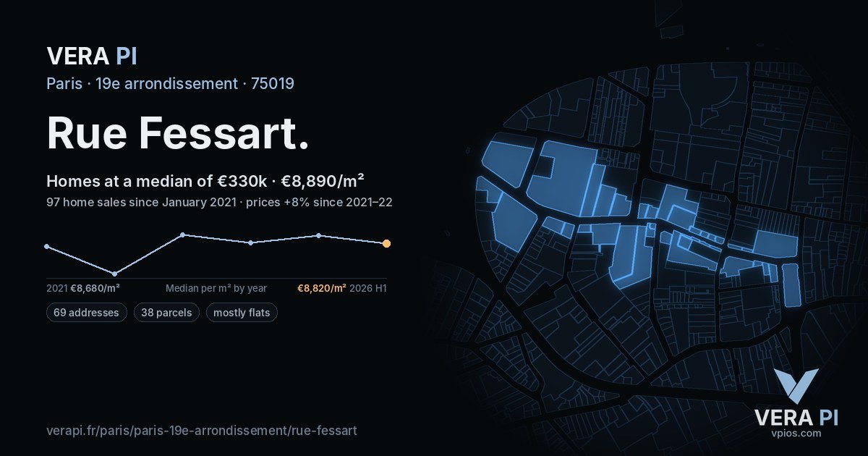The height and width of the screenshot is (456, 868).
Task: Click the VERA PI title at top left
Action: coord(92,56)
